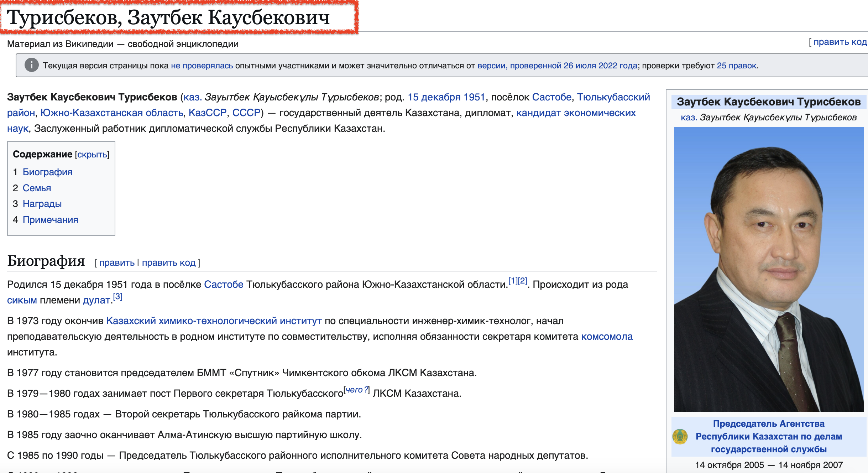868x473 pixels.
Task: Go to 'Примечания' contents entry
Action: click(x=50, y=220)
